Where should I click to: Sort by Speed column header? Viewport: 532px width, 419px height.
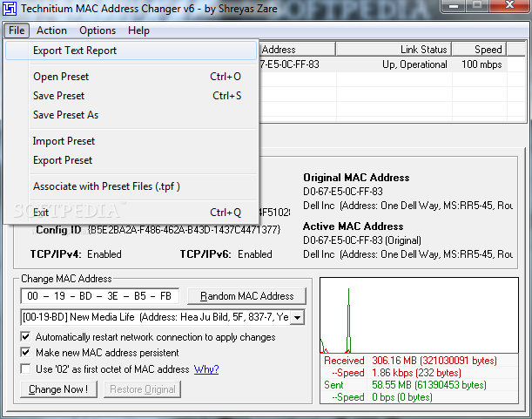tap(479, 50)
